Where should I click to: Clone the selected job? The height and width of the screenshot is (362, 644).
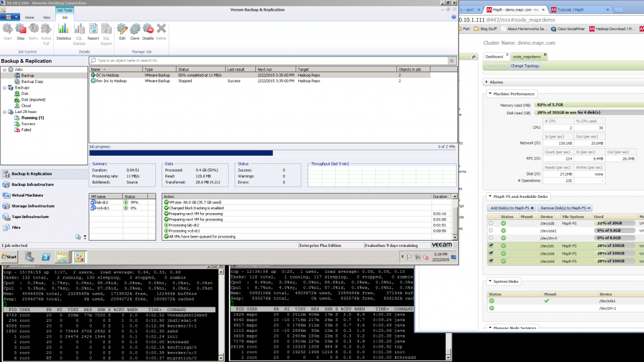135,31
